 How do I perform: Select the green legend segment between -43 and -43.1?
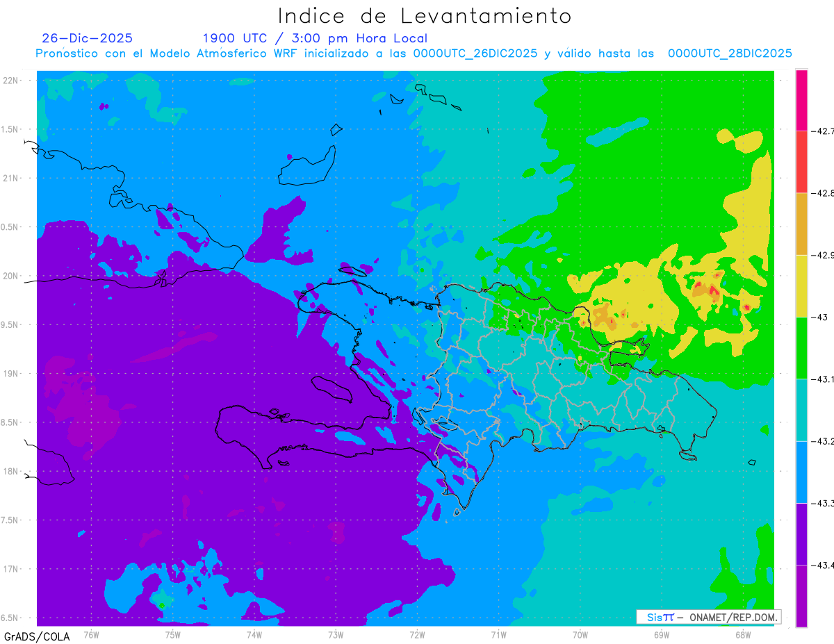801,347
